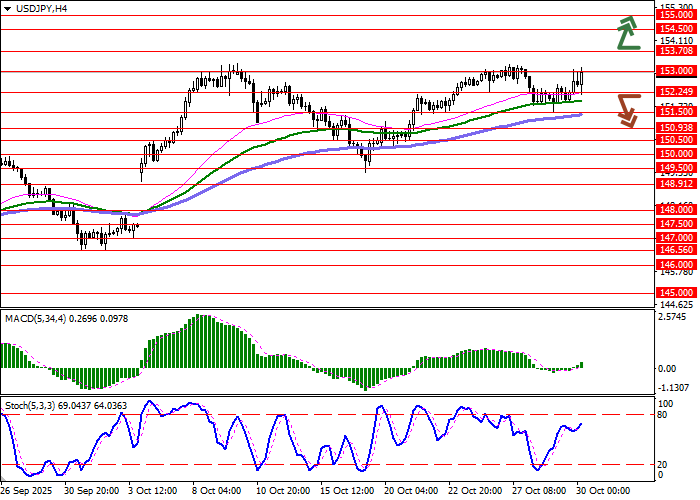700x500 pixels.
Task: Select the 152.249 price level tag
Action: coord(677,92)
